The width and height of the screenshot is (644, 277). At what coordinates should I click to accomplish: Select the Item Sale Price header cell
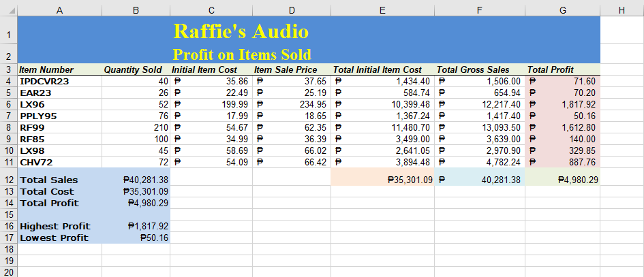[x=292, y=69]
